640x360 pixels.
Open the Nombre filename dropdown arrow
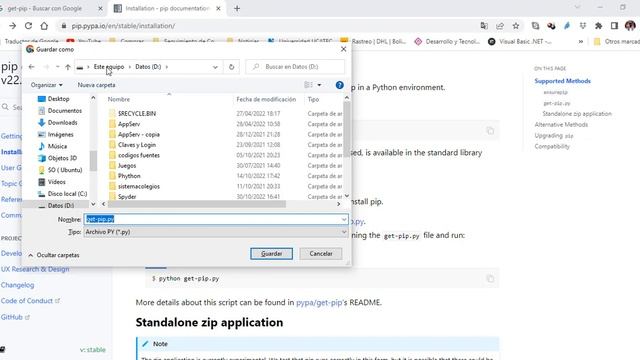344,219
